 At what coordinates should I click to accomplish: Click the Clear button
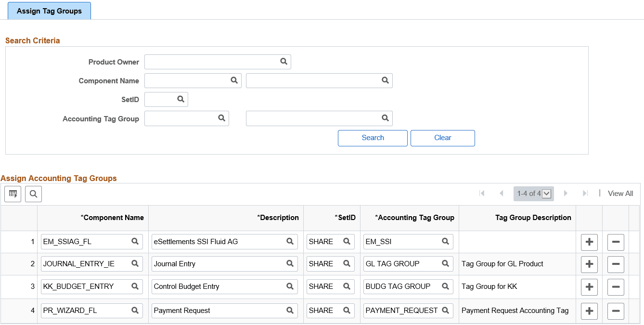pos(442,138)
